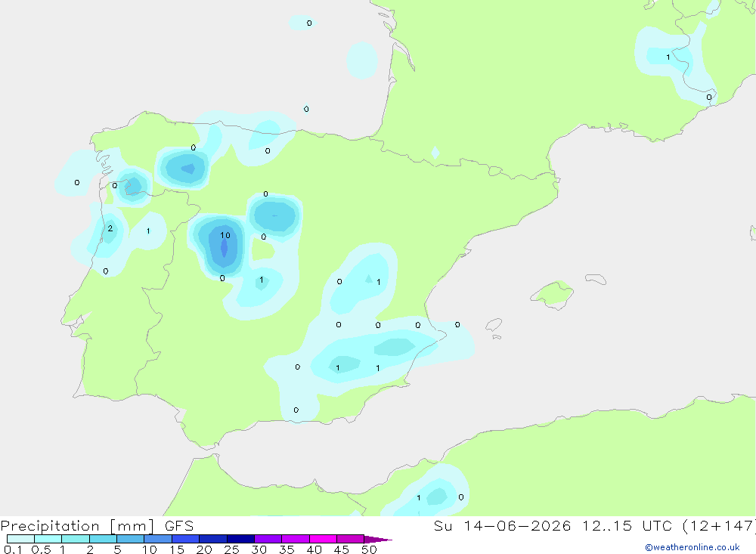Screen dimensions: 756x554
Task: Click the '10' precipitation value on map
Action: click(225, 235)
